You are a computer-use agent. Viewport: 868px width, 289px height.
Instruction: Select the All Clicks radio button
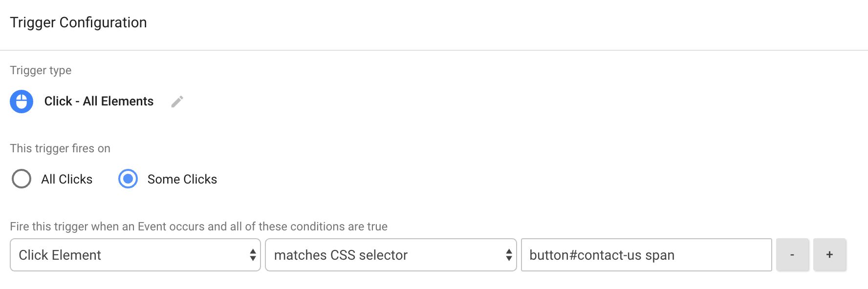[x=22, y=179]
